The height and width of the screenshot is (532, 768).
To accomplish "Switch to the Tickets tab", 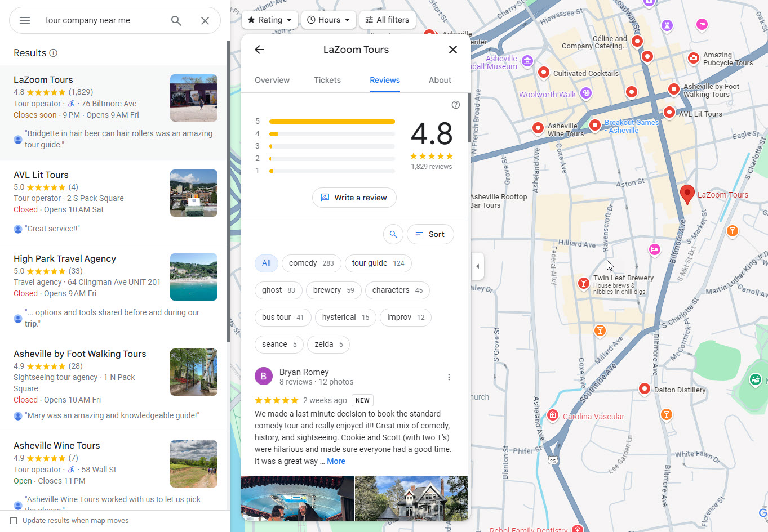I will pyautogui.click(x=327, y=80).
